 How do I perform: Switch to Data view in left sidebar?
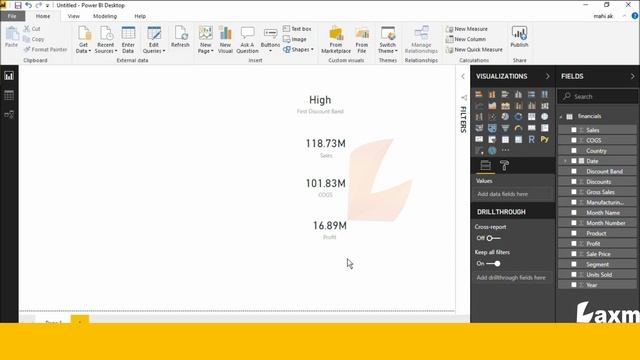click(9, 95)
